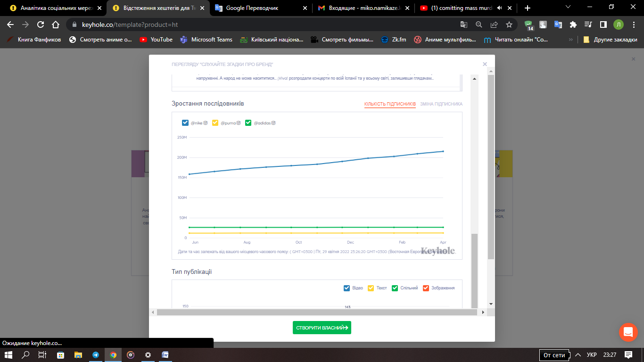Click the share page icon in address bar
644x362 pixels.
pos(494,25)
